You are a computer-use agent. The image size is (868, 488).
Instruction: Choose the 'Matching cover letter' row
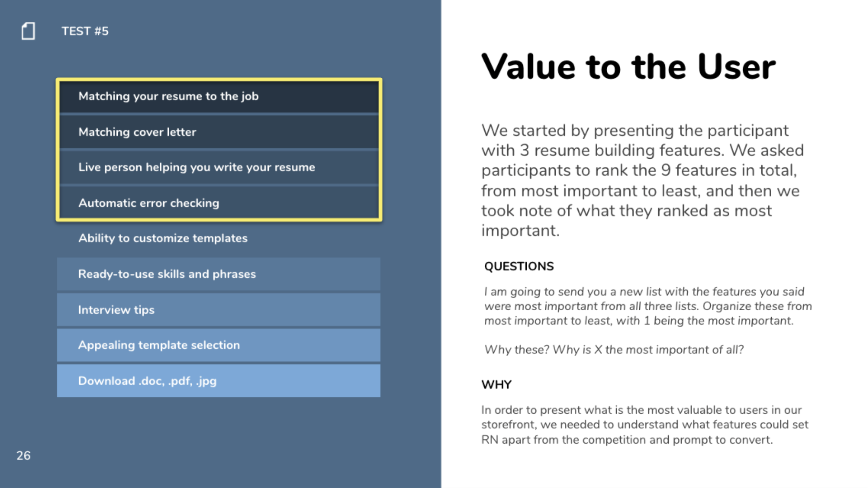(219, 132)
